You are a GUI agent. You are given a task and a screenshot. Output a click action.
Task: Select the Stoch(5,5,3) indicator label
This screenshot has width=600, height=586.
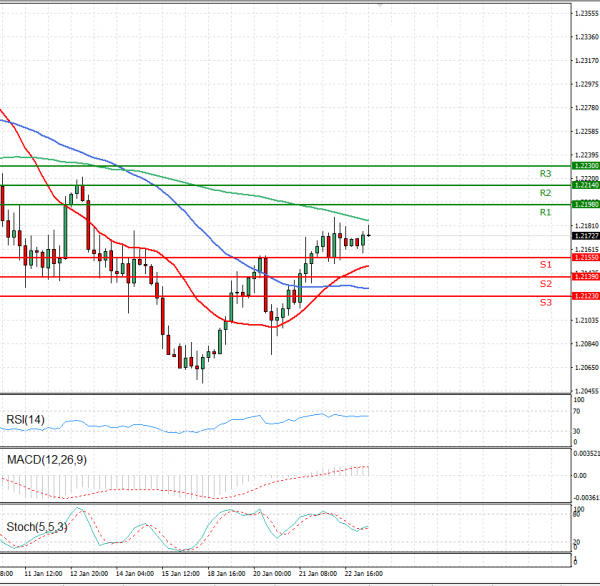[x=37, y=527]
